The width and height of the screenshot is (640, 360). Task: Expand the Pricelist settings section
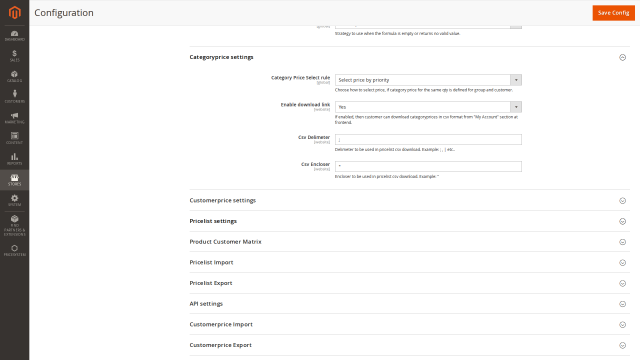622,221
